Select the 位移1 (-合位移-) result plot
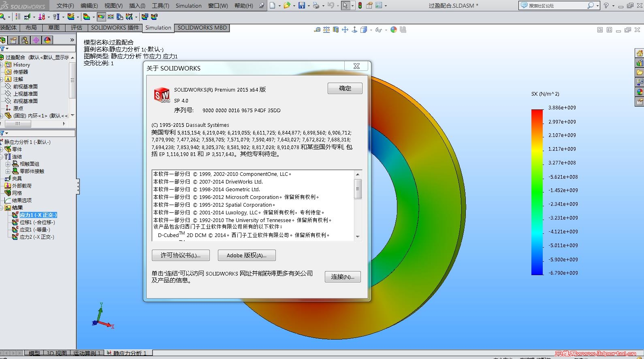 click(37, 222)
